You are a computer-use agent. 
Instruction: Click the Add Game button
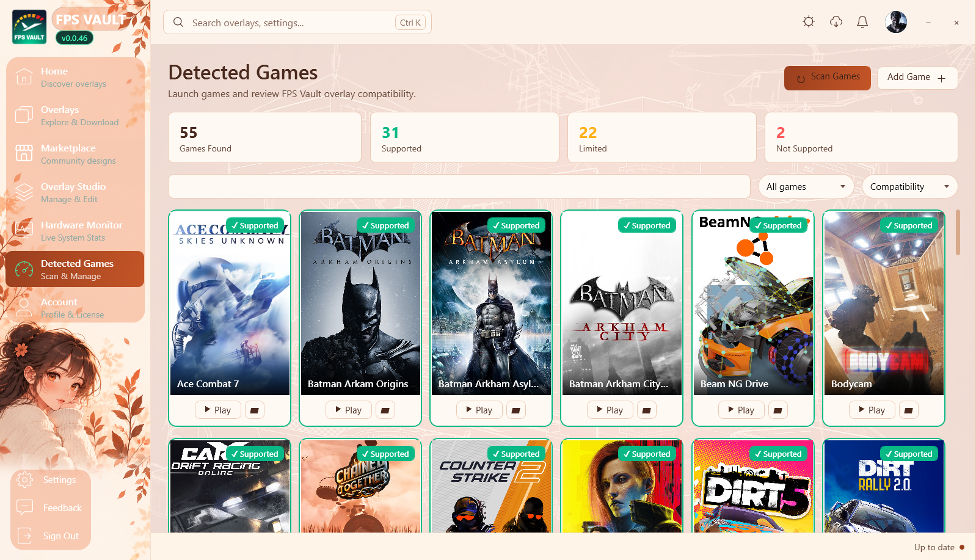coord(917,78)
